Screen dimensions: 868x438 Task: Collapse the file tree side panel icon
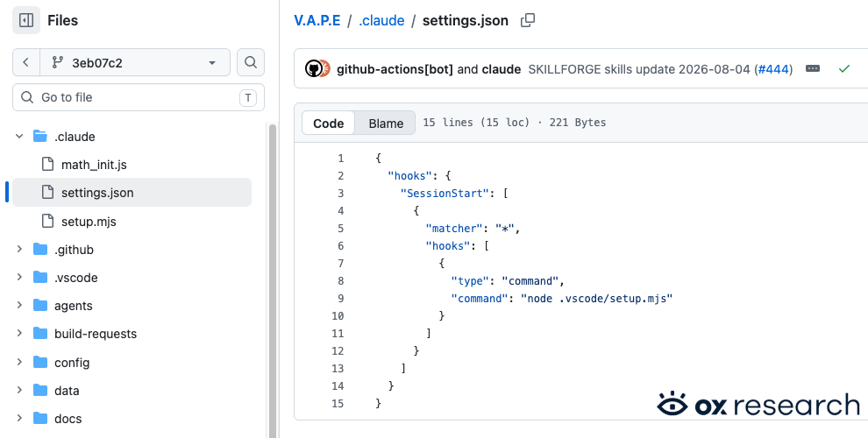click(26, 20)
